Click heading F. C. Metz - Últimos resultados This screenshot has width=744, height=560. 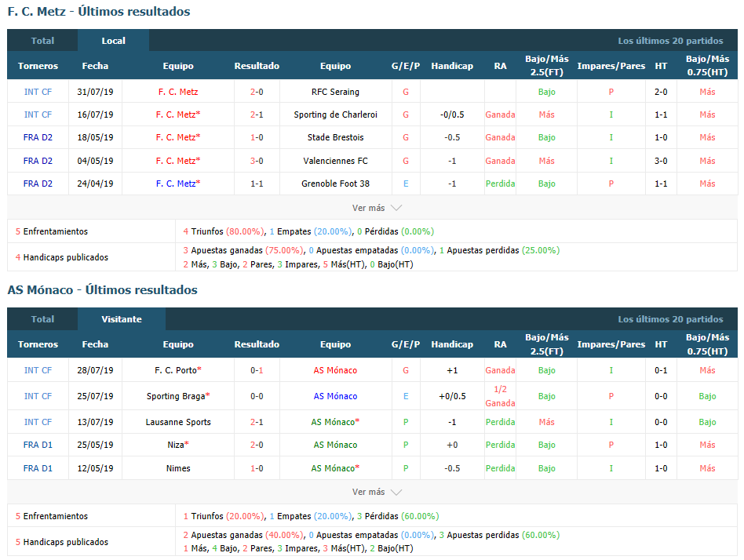[99, 12]
